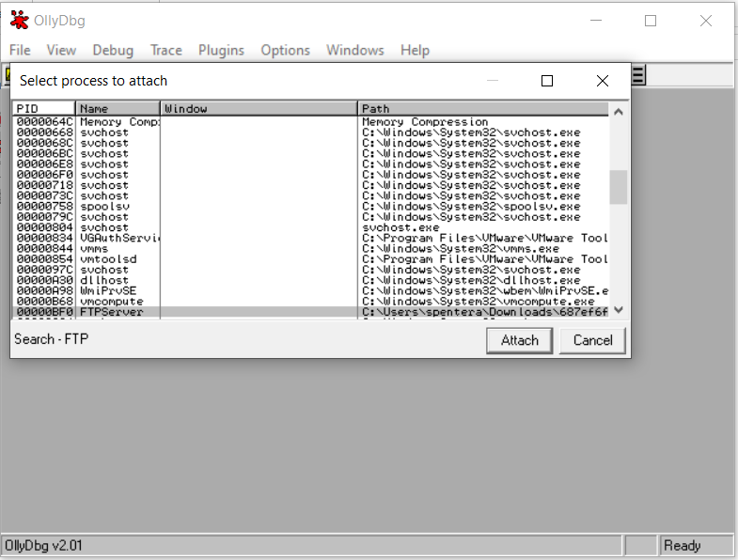Minimize the OllyDbg main window

click(596, 21)
